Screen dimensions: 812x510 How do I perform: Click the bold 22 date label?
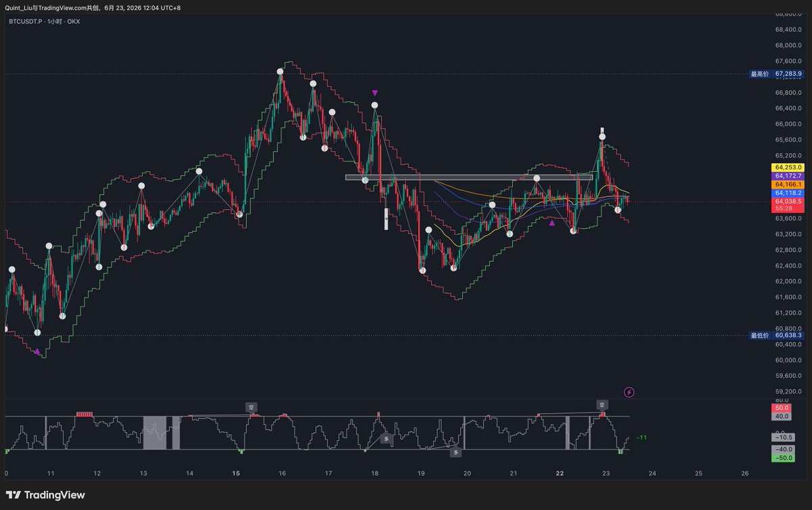560,473
